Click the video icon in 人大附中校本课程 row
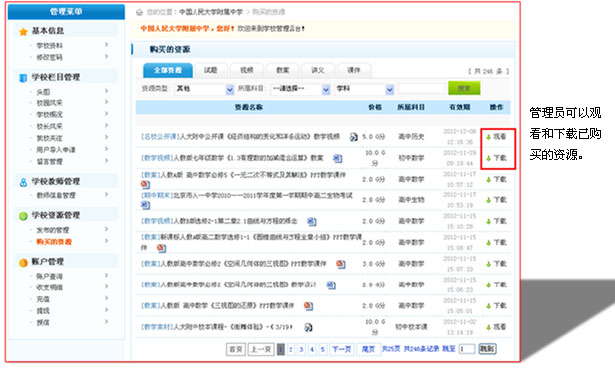 (308, 327)
